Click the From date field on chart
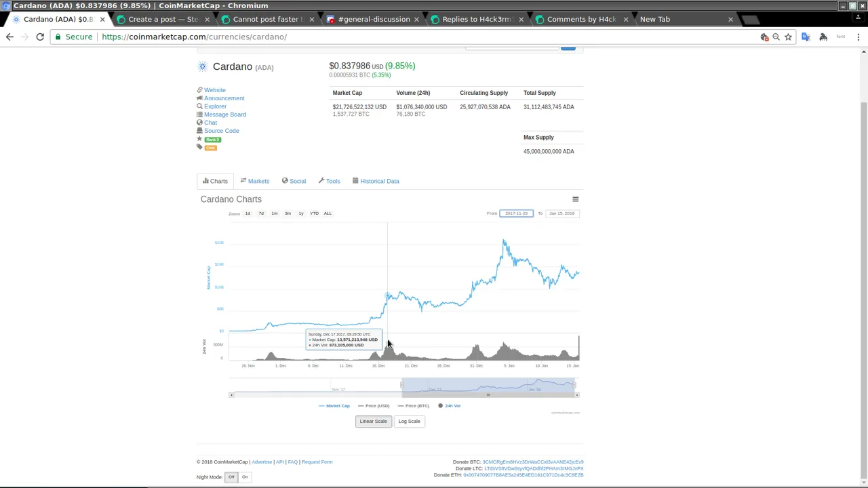The width and height of the screenshot is (868, 488). click(516, 213)
